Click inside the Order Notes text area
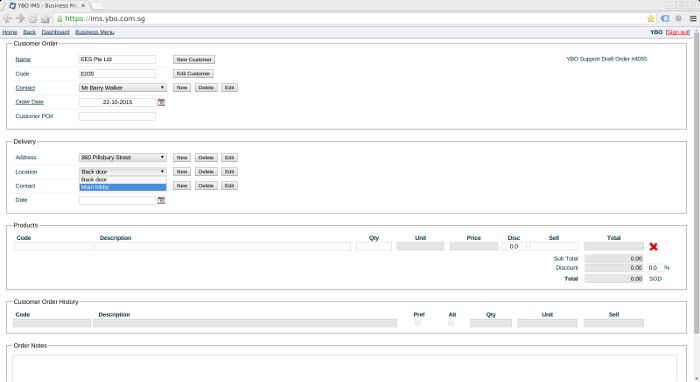The image size is (700, 382). (x=344, y=368)
